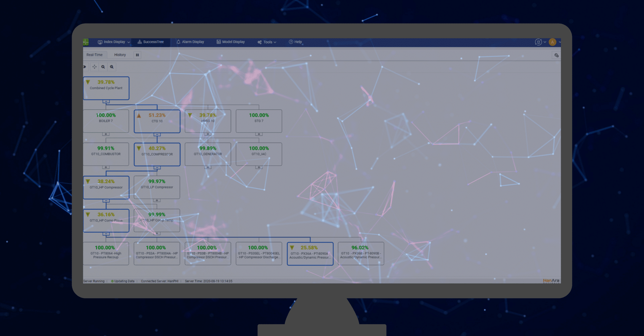Expand the side panel with double chevron
The width and height of the screenshot is (644, 336).
(85, 67)
